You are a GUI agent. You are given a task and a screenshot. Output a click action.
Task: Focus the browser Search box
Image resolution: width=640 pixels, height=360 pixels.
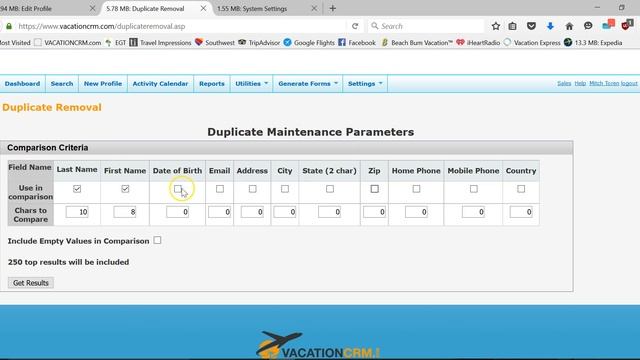pyautogui.click(x=426, y=26)
